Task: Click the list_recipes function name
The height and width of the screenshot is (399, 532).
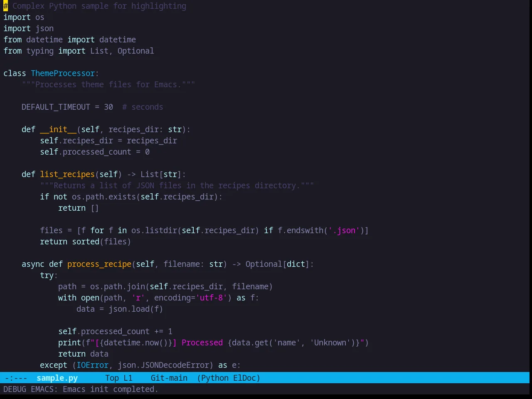Action: 67,174
